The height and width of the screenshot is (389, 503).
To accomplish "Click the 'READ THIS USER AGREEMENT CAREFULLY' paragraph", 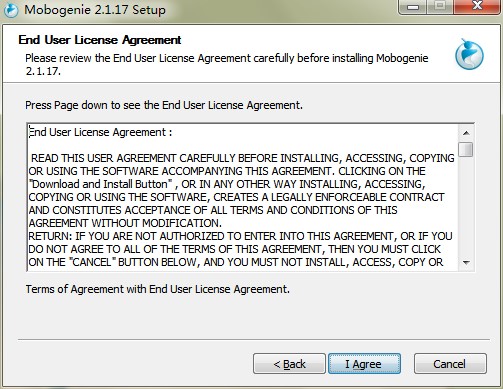I will point(241,191).
